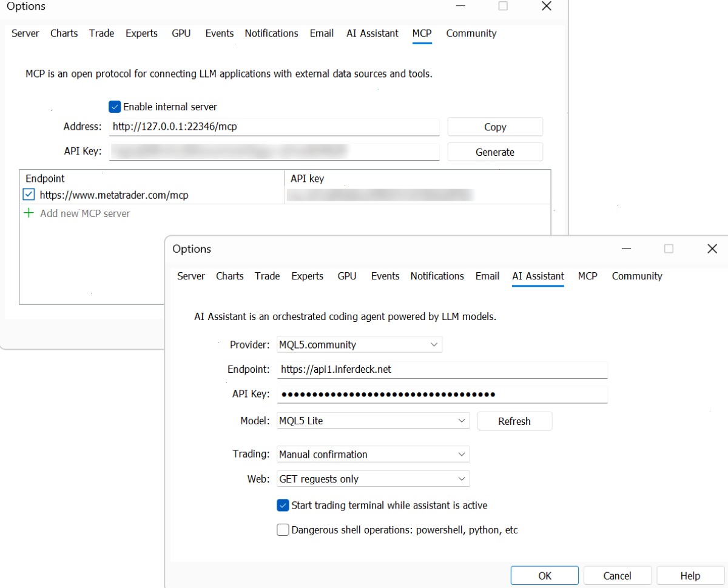Open Email tab in the front Options window
Screen dimensions: 728x588
[x=488, y=276]
